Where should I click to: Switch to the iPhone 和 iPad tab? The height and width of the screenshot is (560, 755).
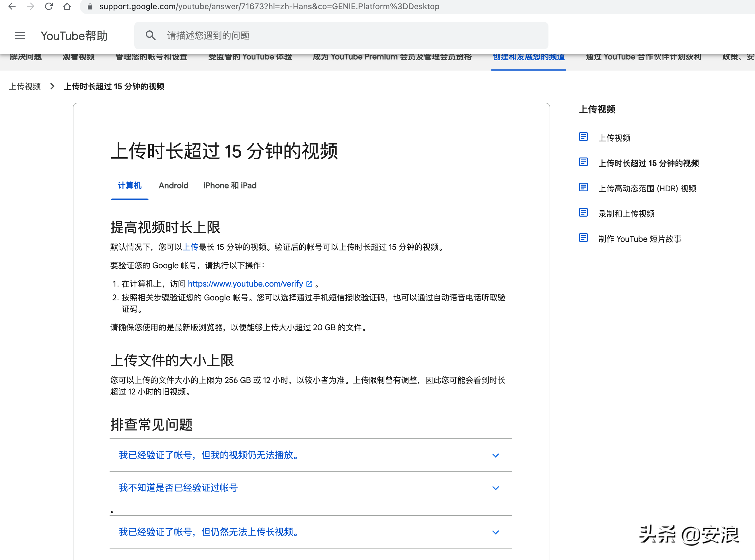pyautogui.click(x=230, y=185)
